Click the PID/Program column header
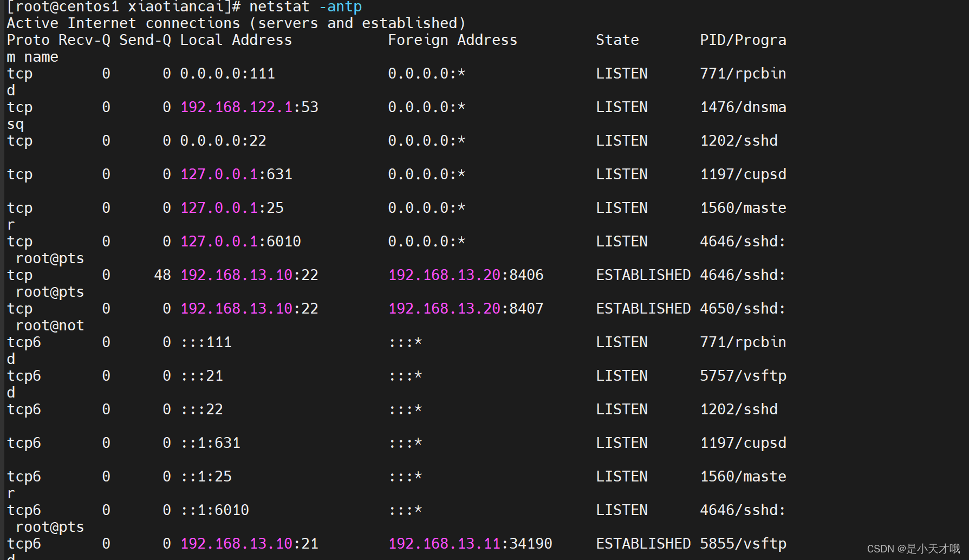 tap(742, 40)
